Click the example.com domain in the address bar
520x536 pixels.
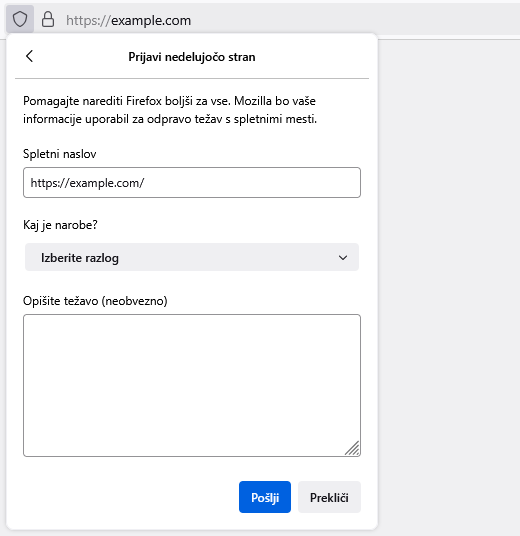151,21
